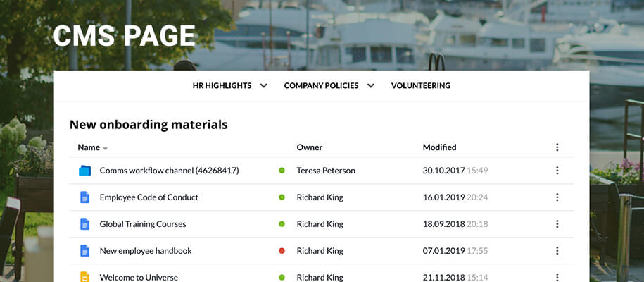Click the New employee handbook document icon

point(85,251)
